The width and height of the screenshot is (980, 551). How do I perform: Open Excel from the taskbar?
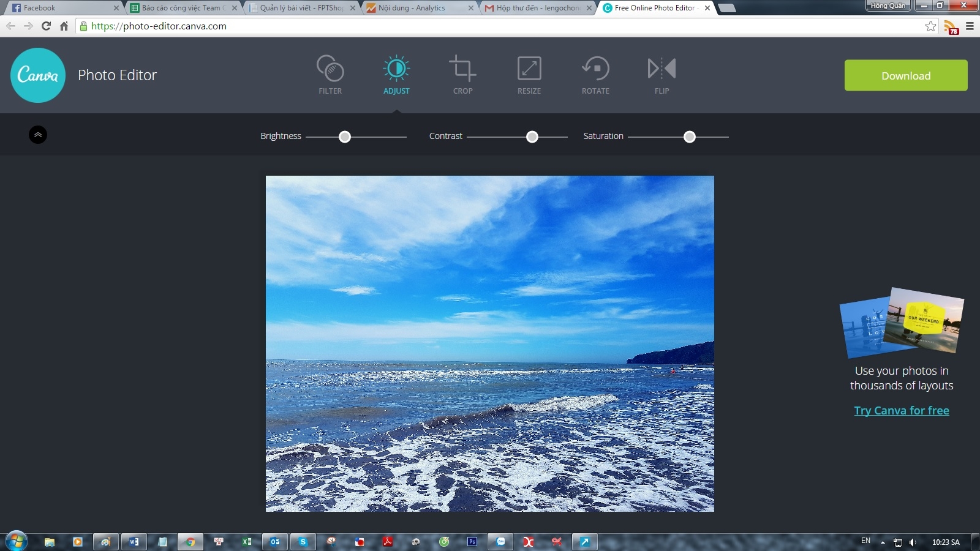click(x=247, y=542)
